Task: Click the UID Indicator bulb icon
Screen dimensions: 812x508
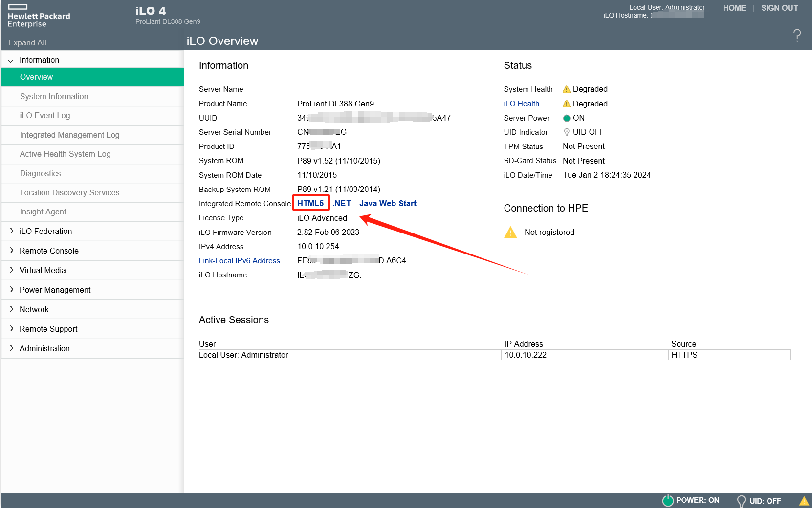Action: click(x=567, y=132)
